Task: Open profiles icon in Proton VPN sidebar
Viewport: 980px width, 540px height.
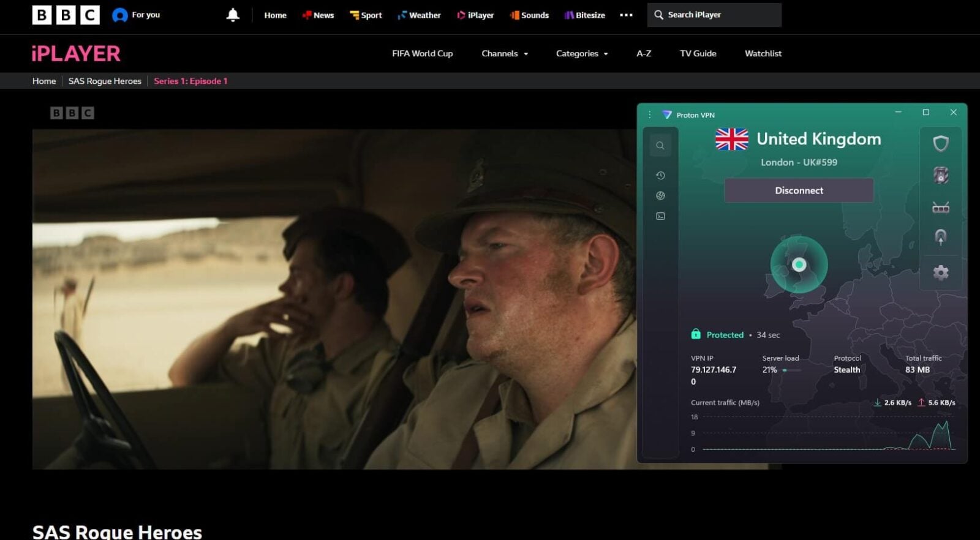Action: (x=660, y=216)
